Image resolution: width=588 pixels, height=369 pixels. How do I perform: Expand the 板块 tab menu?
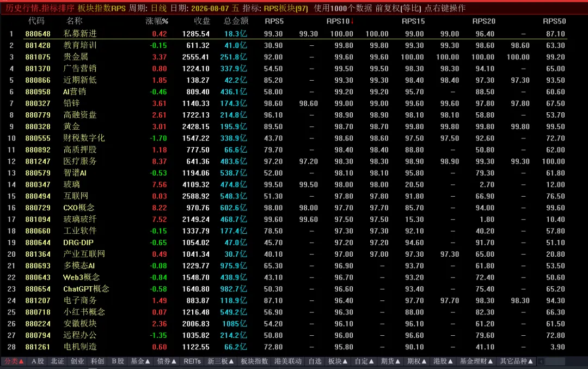pos(338,361)
